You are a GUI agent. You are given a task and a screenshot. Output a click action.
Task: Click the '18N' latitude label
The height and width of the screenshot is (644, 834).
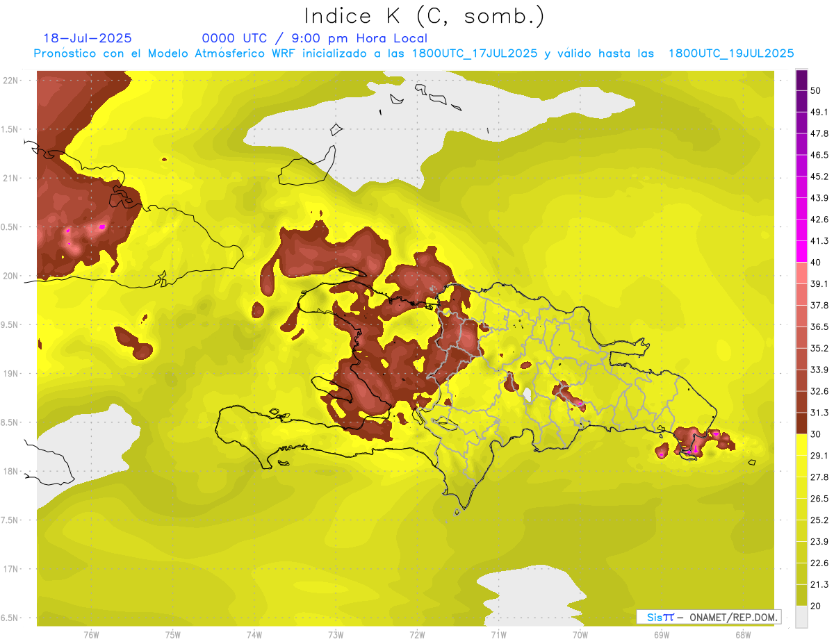point(10,471)
